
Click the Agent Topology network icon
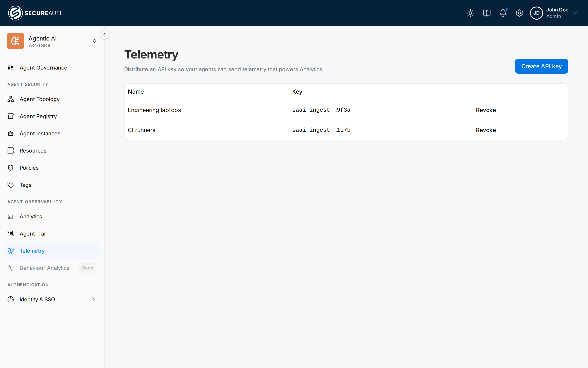click(10, 99)
